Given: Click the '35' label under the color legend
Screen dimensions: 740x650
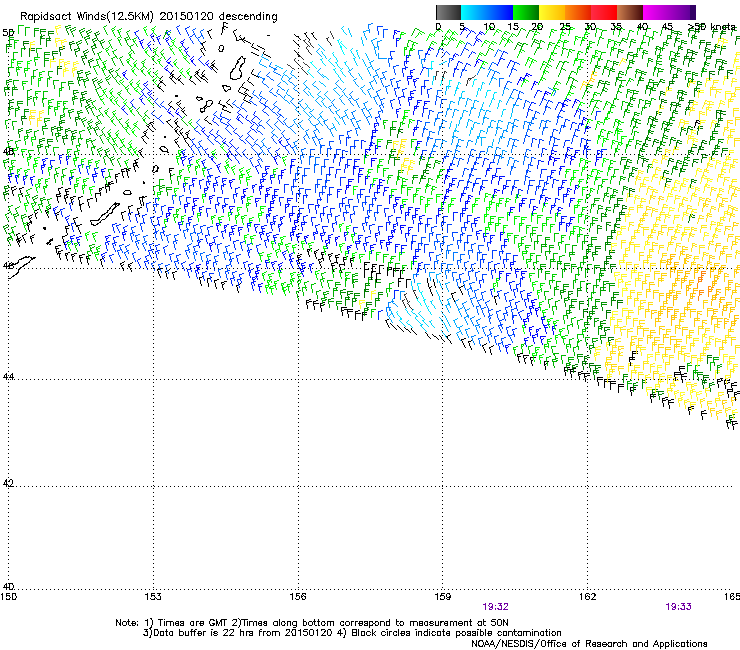Looking at the screenshot, I should [616, 27].
